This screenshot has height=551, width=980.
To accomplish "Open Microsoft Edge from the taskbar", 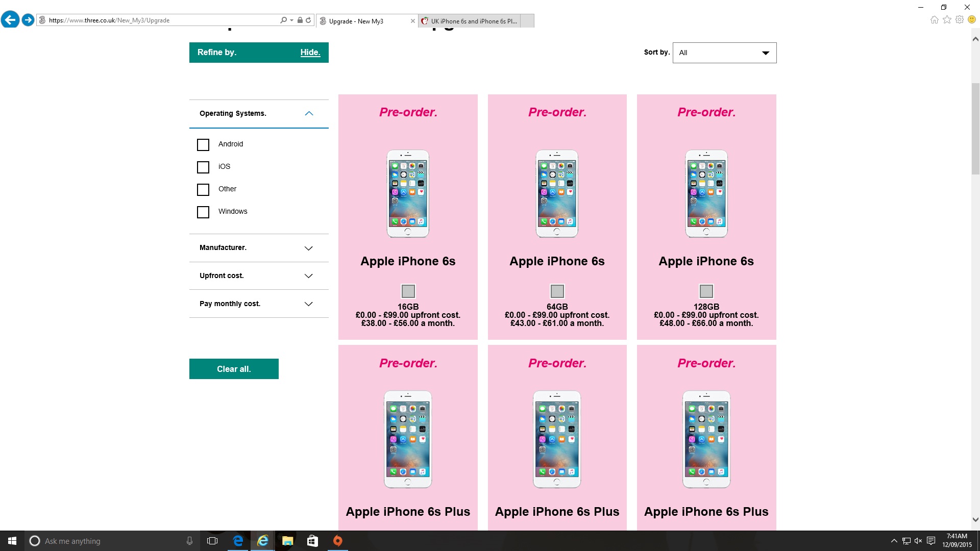I will click(x=238, y=541).
